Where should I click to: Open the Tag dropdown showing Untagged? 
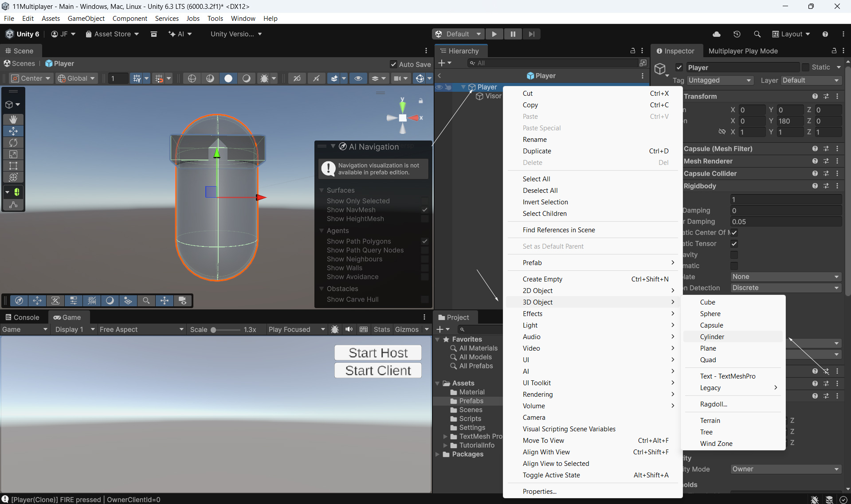pyautogui.click(x=720, y=80)
